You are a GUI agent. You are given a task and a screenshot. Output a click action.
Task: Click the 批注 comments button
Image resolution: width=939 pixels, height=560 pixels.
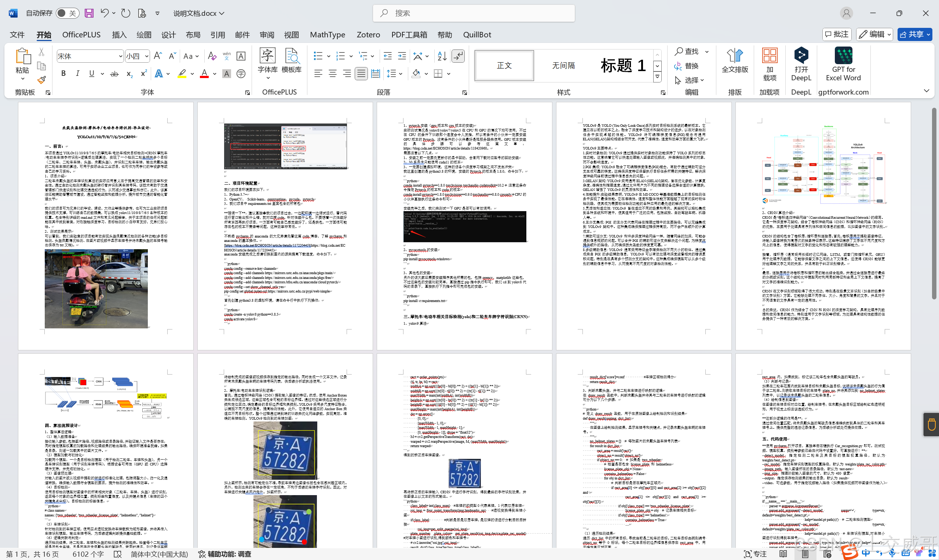837,34
